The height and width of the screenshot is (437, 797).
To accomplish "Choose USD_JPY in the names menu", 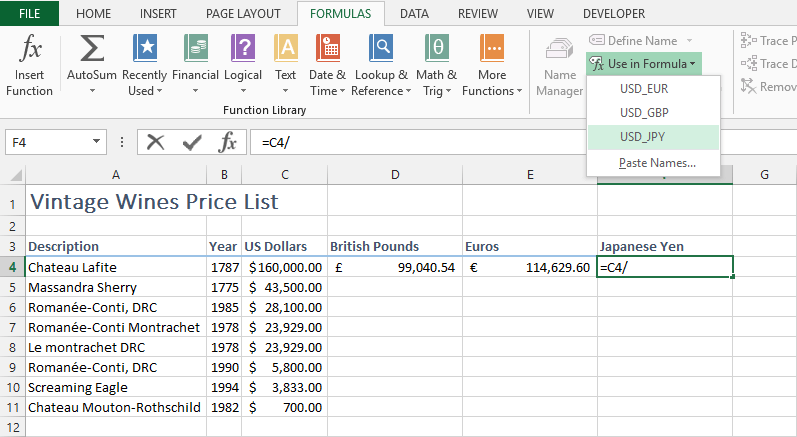I will [x=654, y=137].
